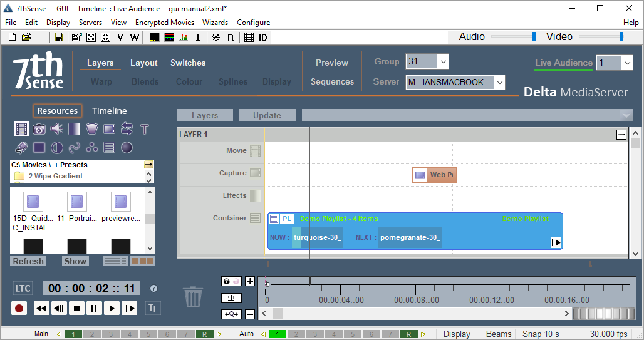Toggle the TL button beside transport controls
Viewport: 644px width, 340px height.
(153, 309)
